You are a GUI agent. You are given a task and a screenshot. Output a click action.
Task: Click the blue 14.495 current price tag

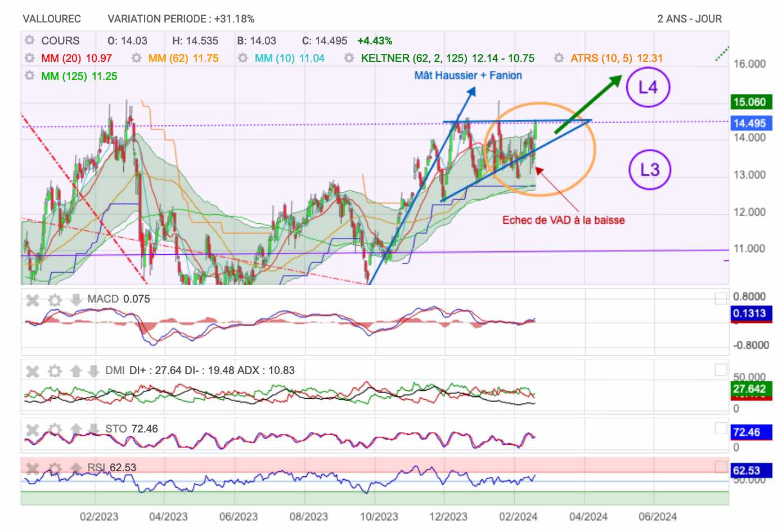(750, 123)
